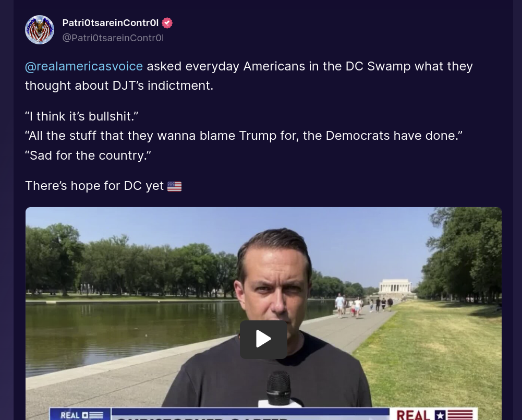
Task: Click the quote about blaming Trump
Action: pos(244,136)
